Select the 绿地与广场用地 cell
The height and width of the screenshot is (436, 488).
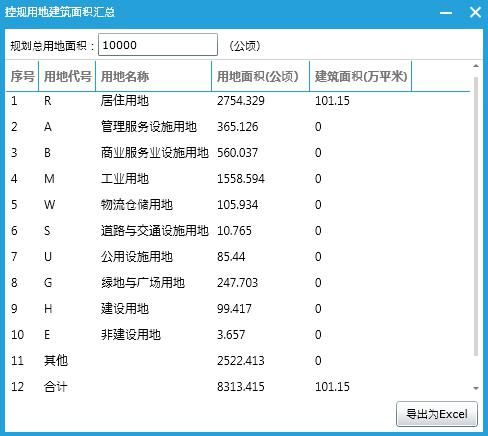[x=143, y=283]
